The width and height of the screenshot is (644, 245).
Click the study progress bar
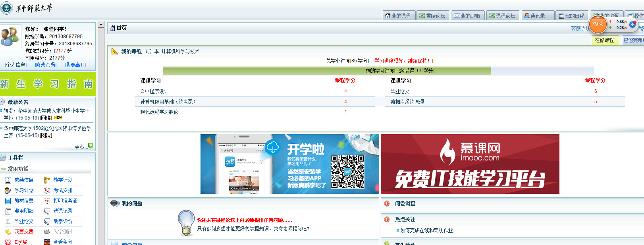379,71
